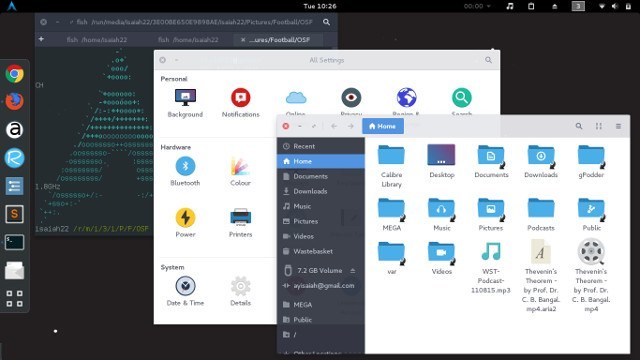This screenshot has width=640, height=360.
Task: Select Music in sidebar
Action: pos(320,206)
